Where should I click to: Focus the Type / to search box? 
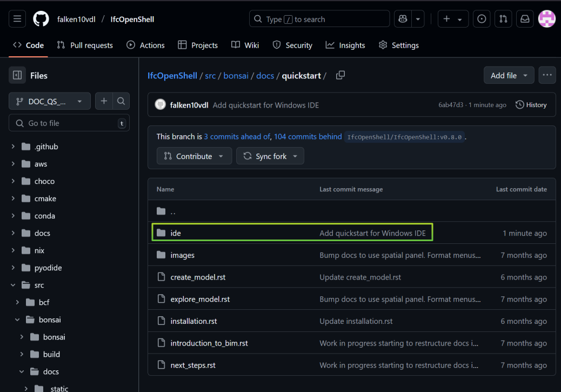coord(319,19)
